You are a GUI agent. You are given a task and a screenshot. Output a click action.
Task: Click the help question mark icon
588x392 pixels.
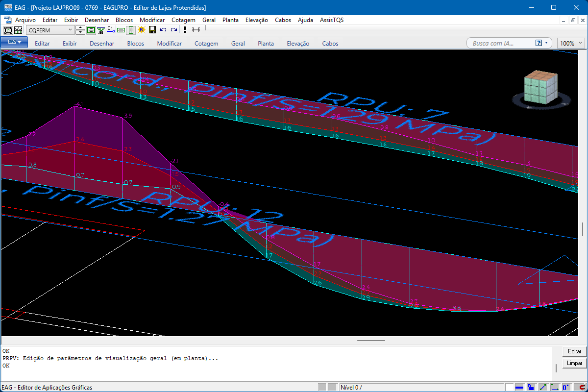tap(539, 43)
